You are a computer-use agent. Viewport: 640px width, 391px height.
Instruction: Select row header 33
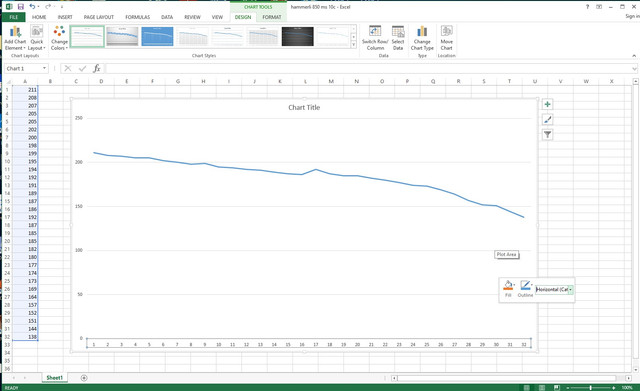[x=7, y=345]
